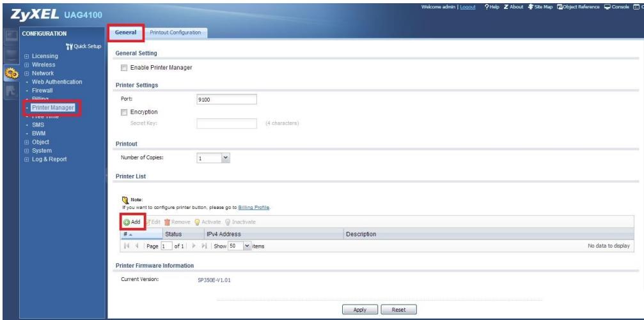Switch to the Printout Configuration tab
Image resolution: width=644 pixels, height=320 pixels.
click(175, 33)
